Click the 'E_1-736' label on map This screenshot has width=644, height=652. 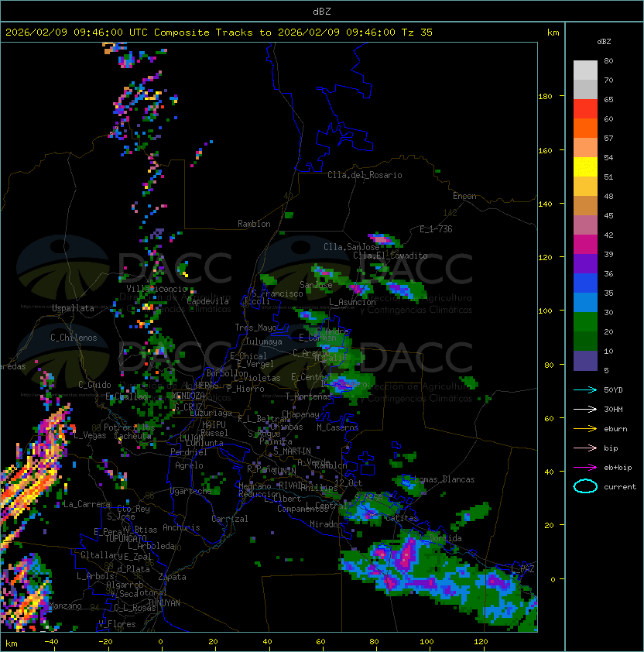436,229
